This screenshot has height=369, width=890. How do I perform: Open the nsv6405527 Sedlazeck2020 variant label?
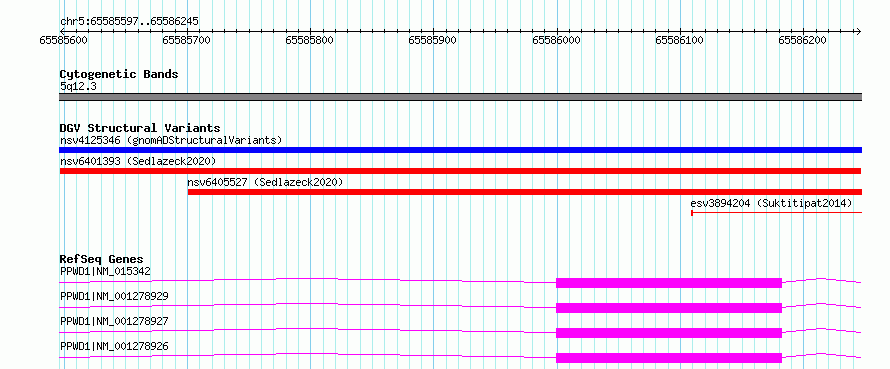[266, 182]
